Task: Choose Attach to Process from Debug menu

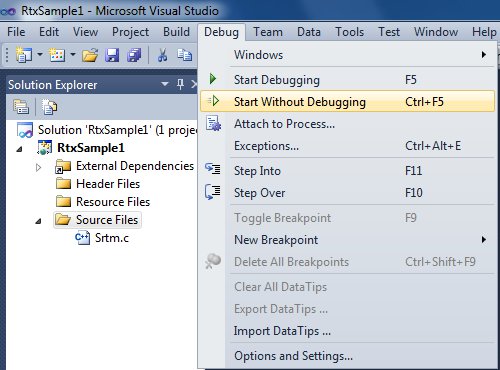Action: pyautogui.click(x=347, y=124)
